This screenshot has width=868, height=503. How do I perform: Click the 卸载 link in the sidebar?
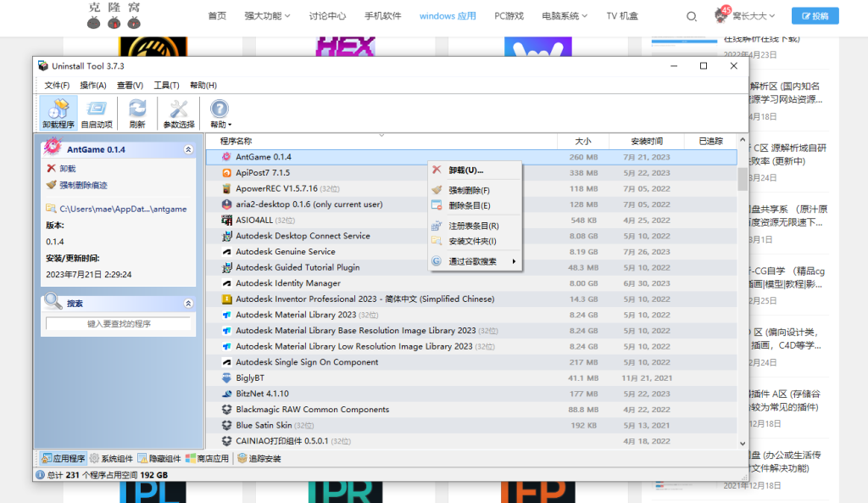pos(68,169)
